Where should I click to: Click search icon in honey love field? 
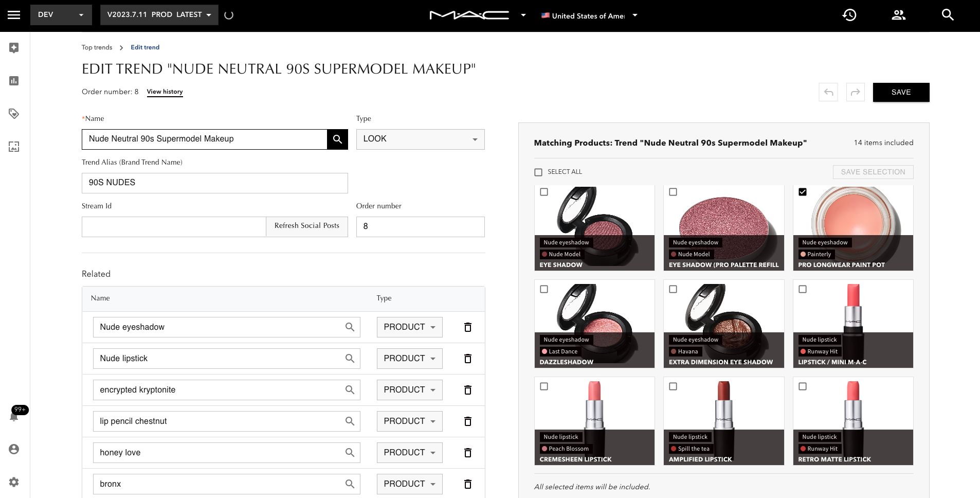click(x=350, y=453)
